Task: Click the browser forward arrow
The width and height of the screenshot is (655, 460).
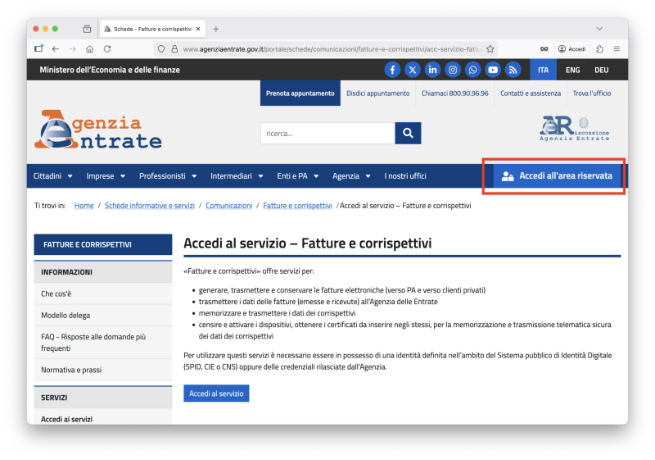Action: tap(73, 49)
